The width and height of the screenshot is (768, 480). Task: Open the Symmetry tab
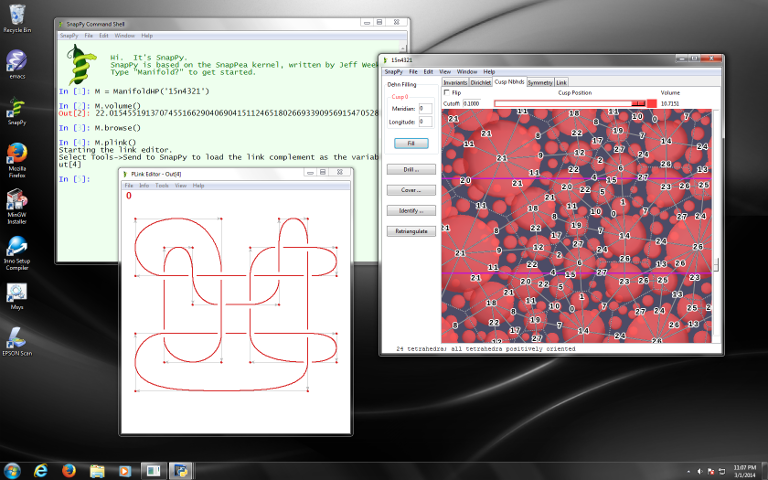[x=540, y=82]
